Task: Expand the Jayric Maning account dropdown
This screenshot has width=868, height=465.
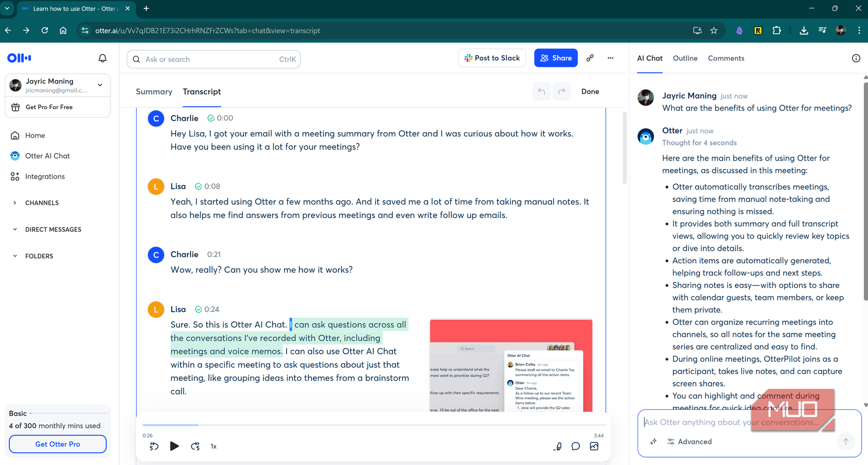Action: pos(100,85)
